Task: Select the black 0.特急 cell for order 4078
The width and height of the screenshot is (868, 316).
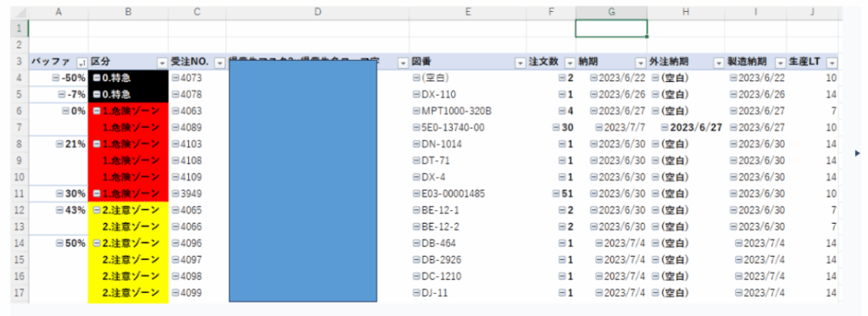Action: point(128,94)
